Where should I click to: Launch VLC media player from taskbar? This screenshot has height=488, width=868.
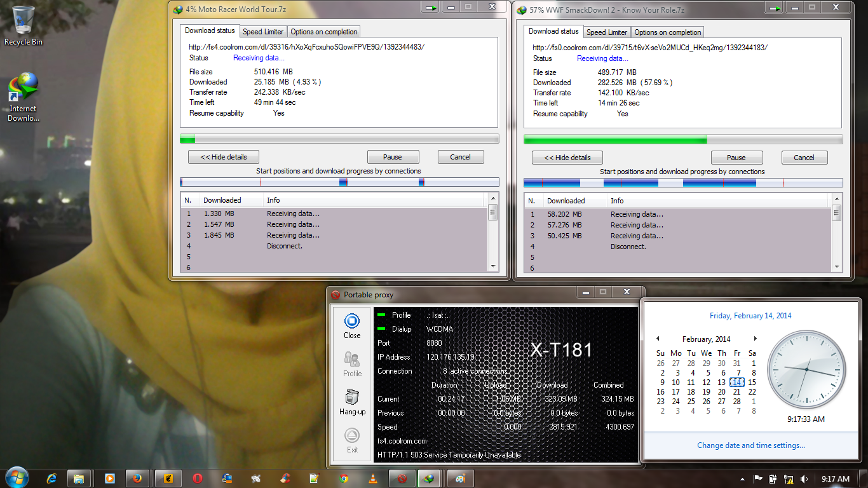373,478
